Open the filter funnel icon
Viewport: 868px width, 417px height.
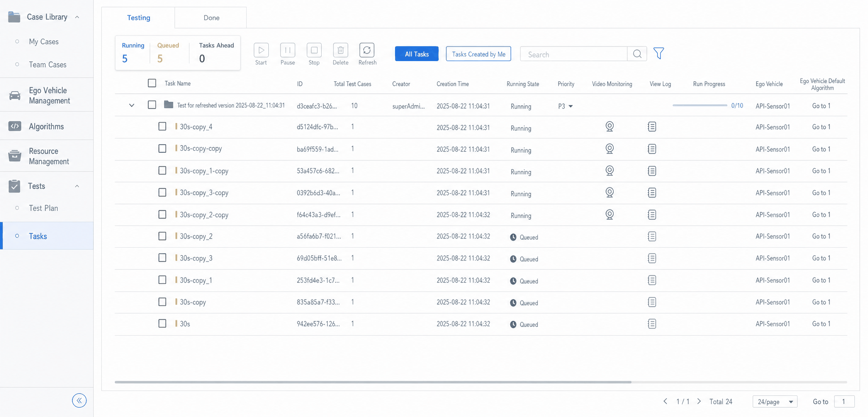(x=659, y=53)
